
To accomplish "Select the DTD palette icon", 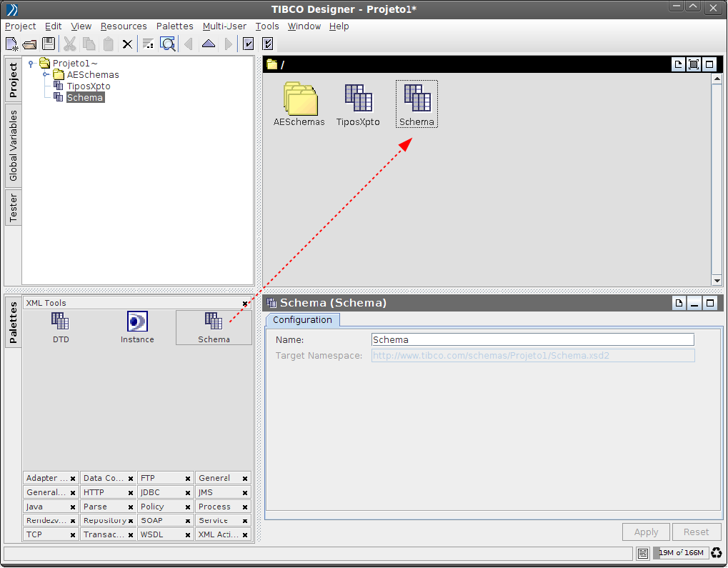I will click(x=61, y=327).
